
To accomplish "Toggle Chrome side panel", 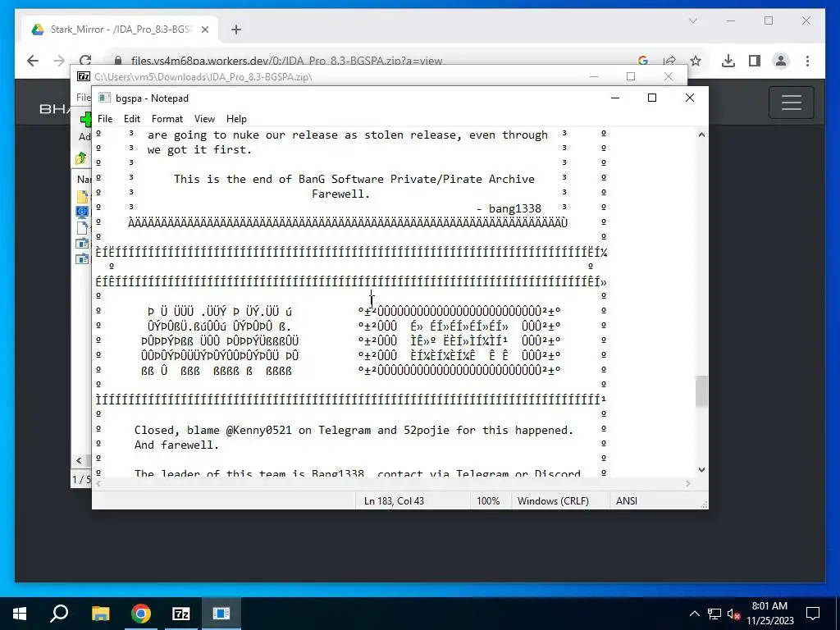I will 755,61.
